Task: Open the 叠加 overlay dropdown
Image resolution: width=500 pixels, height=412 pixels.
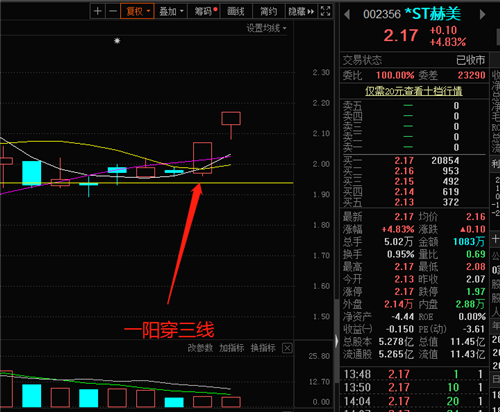Action: click(171, 11)
